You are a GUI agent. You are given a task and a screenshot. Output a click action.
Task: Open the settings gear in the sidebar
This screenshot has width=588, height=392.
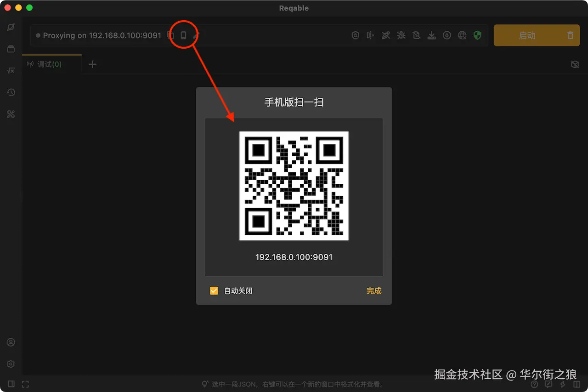pyautogui.click(x=11, y=364)
